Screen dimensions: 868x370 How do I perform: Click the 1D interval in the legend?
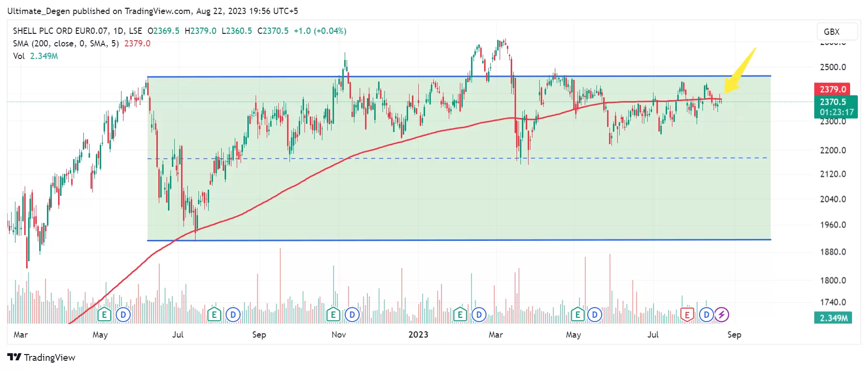pyautogui.click(x=118, y=31)
